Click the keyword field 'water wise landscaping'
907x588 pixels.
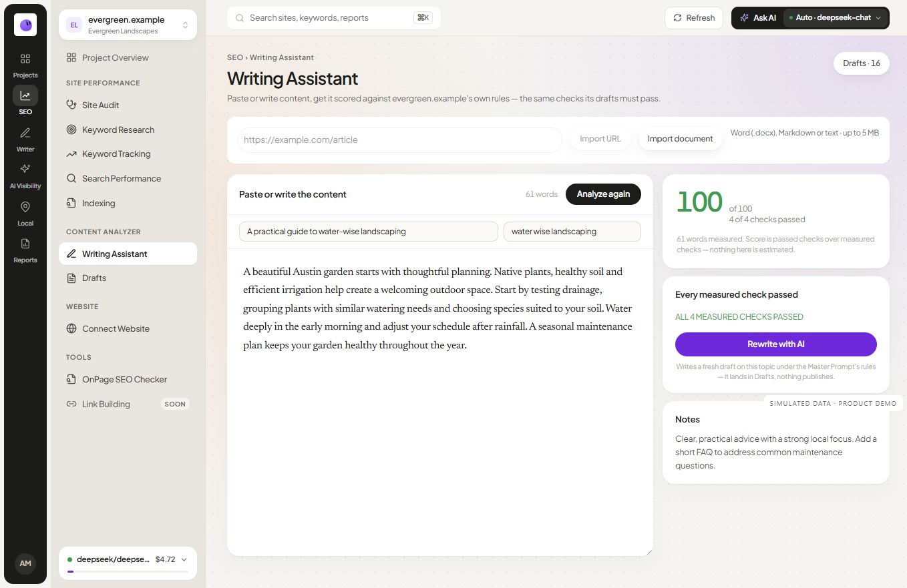point(572,232)
